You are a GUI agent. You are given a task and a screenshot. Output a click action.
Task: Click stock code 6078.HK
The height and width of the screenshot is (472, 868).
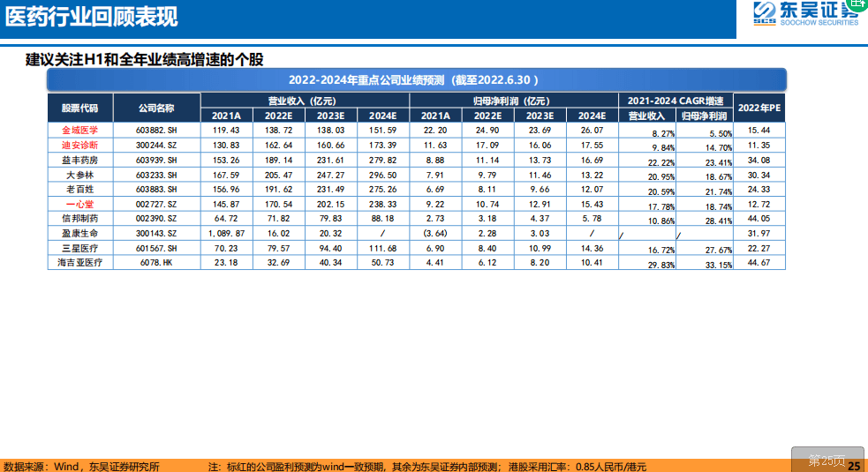click(x=156, y=262)
